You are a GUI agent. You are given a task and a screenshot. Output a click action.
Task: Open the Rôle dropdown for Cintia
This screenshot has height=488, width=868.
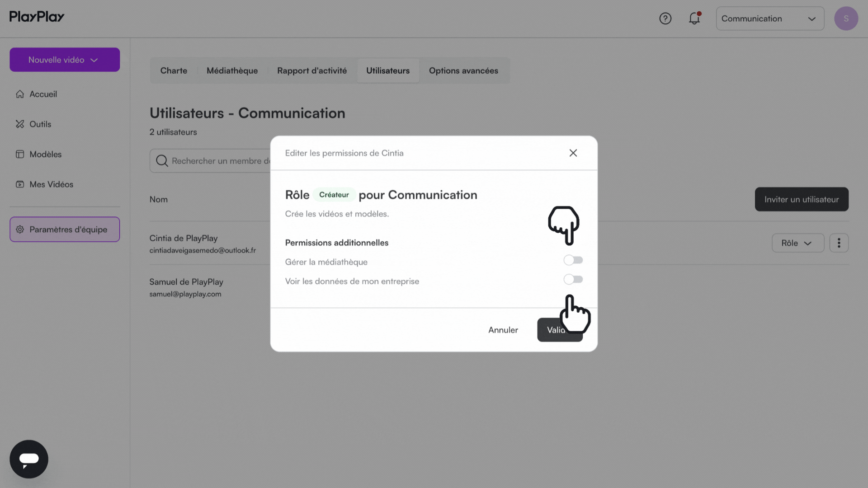797,243
